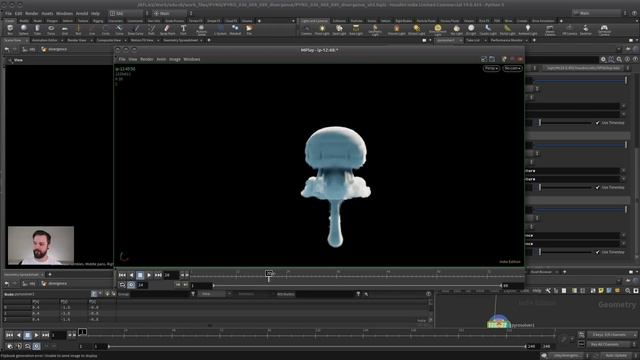The height and width of the screenshot is (360, 640).
Task: Select the Null shelf tool
Action: (x=78, y=29)
